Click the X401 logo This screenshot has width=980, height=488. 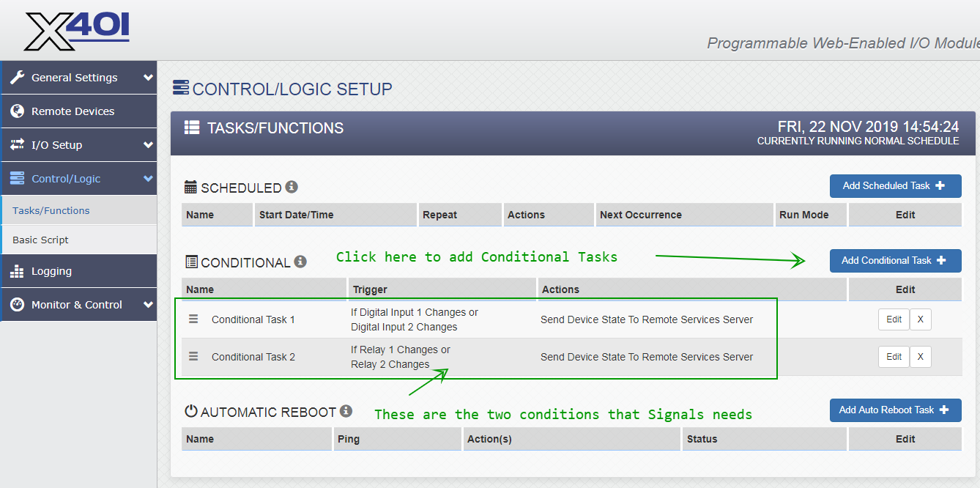[76, 30]
